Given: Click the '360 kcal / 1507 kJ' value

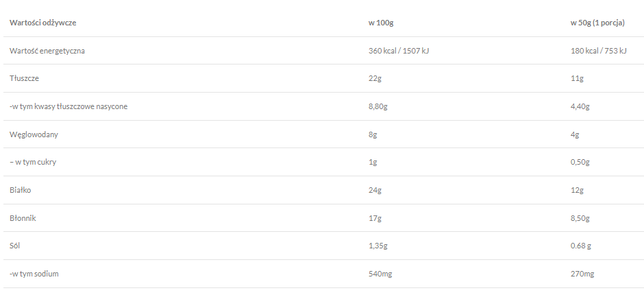Looking at the screenshot, I should 399,51.
